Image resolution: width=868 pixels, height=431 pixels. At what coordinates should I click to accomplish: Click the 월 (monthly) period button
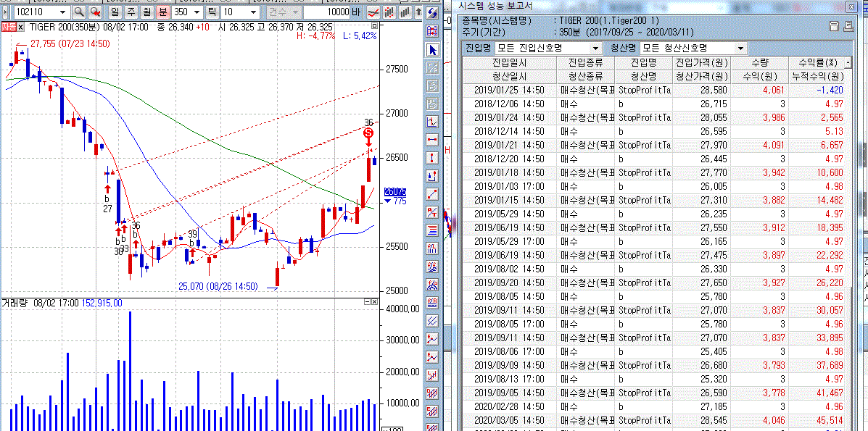coord(146,12)
